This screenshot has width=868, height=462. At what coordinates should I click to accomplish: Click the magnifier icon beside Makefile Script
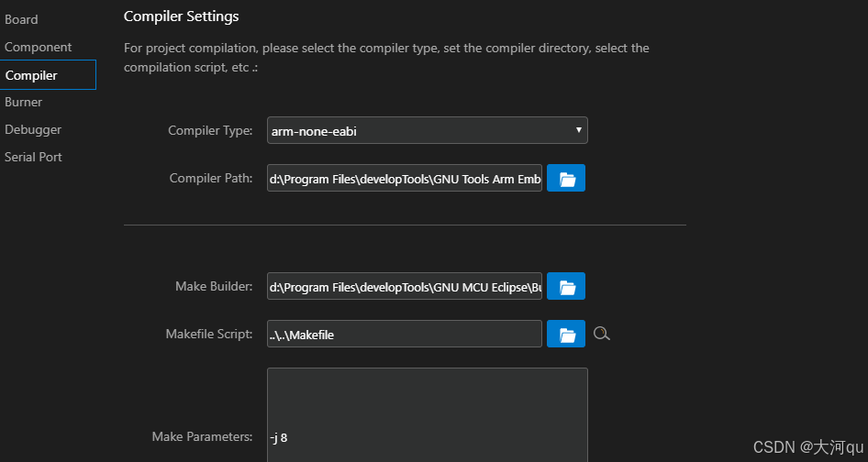pyautogui.click(x=602, y=334)
